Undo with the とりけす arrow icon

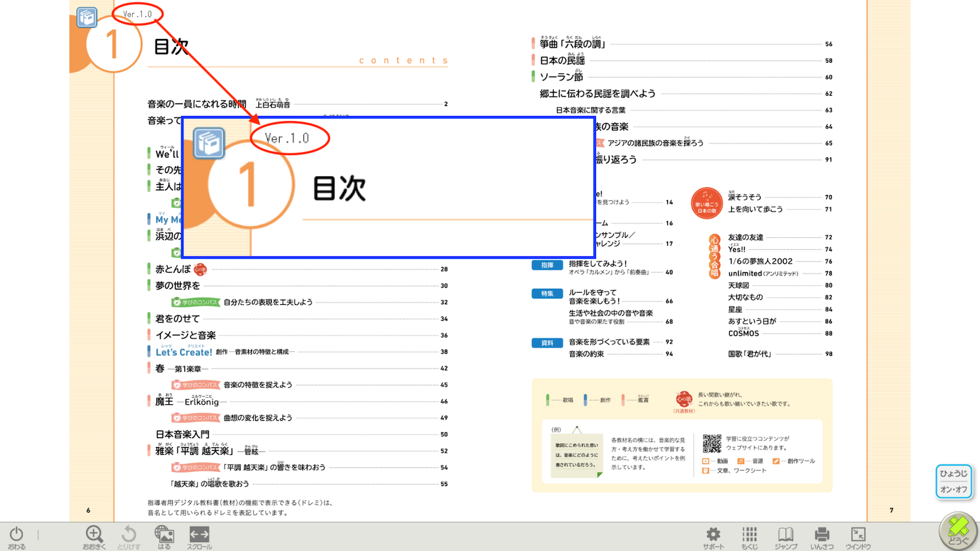tap(128, 536)
